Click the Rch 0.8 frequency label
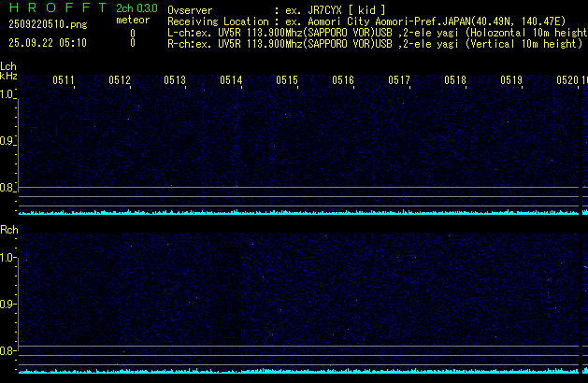Screen dimensions: 588x383 (8, 351)
